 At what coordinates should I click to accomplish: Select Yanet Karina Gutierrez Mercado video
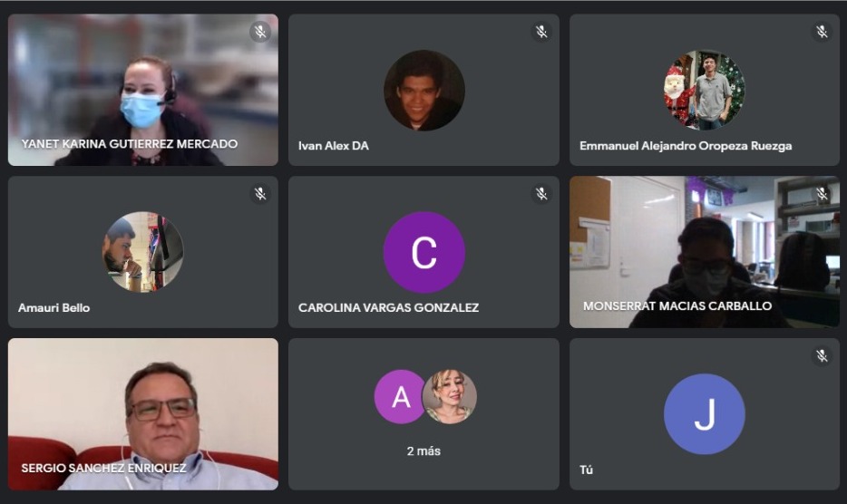click(143, 91)
